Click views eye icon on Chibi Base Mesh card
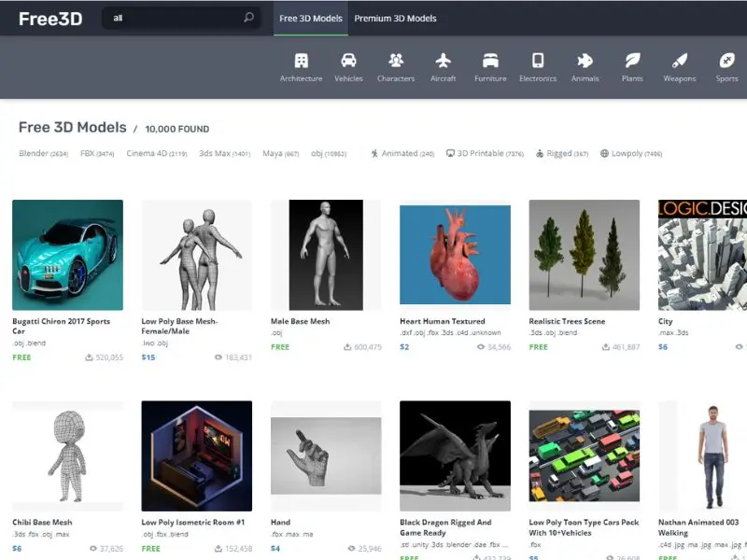 click(x=93, y=549)
